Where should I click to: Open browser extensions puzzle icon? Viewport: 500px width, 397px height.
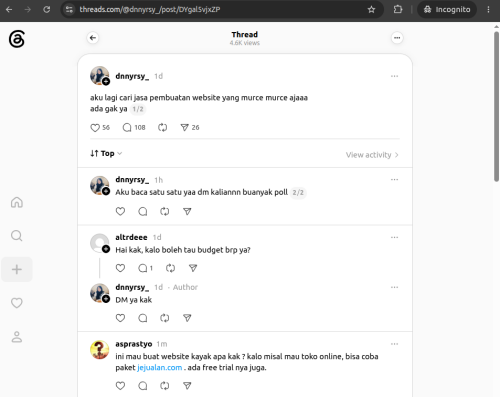pos(398,9)
